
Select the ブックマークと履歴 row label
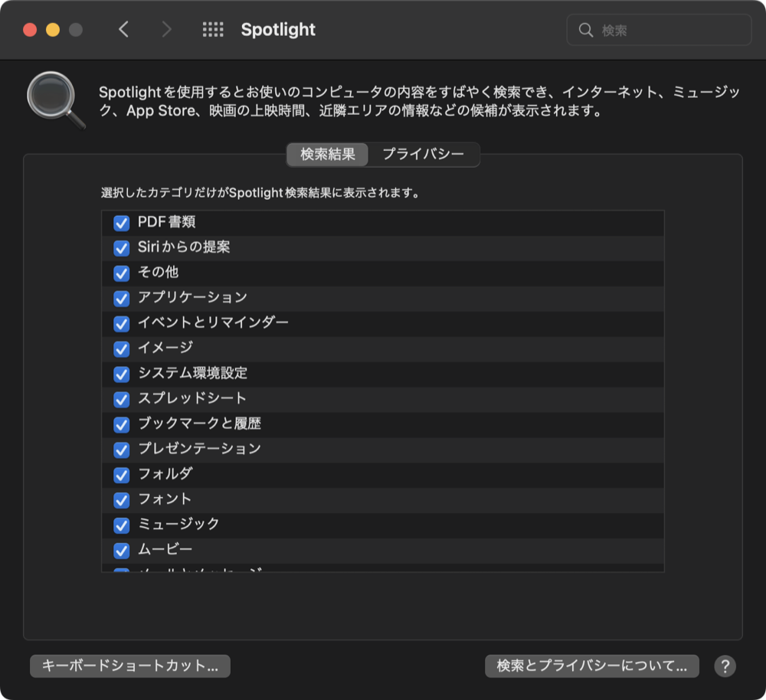pyautogui.click(x=199, y=423)
